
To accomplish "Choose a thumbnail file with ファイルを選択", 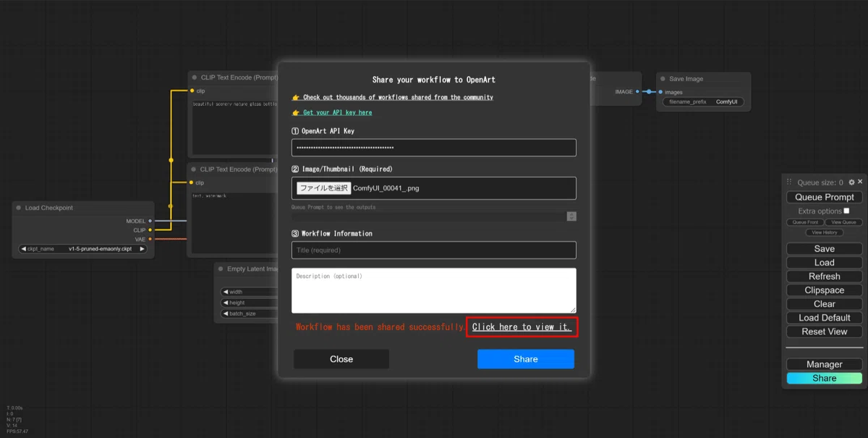I will [x=323, y=188].
